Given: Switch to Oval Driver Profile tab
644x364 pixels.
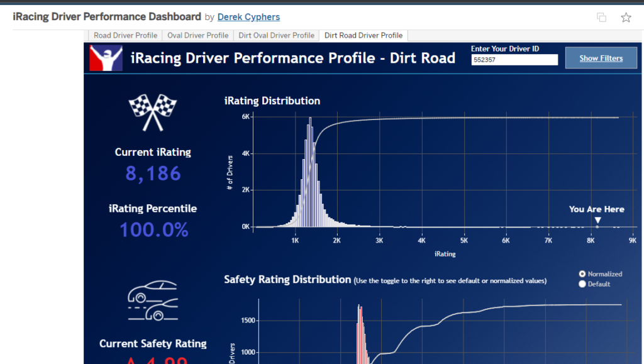Looking at the screenshot, I should (x=198, y=35).
